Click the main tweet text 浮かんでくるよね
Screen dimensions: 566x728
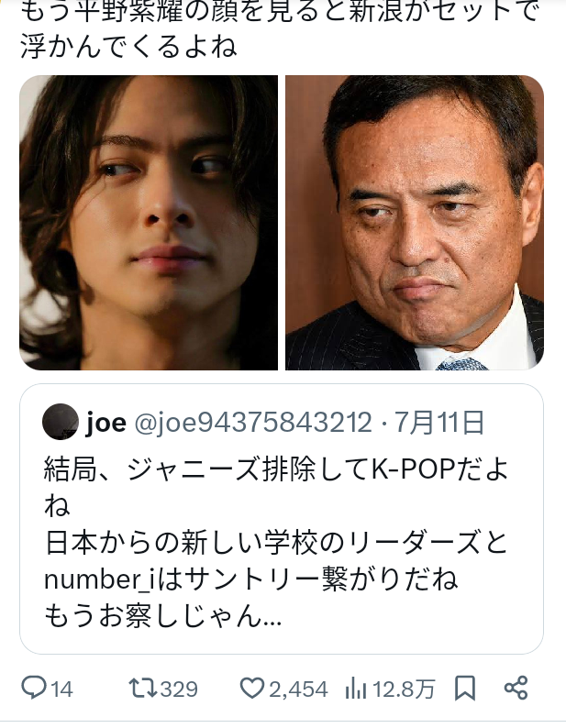click(128, 47)
